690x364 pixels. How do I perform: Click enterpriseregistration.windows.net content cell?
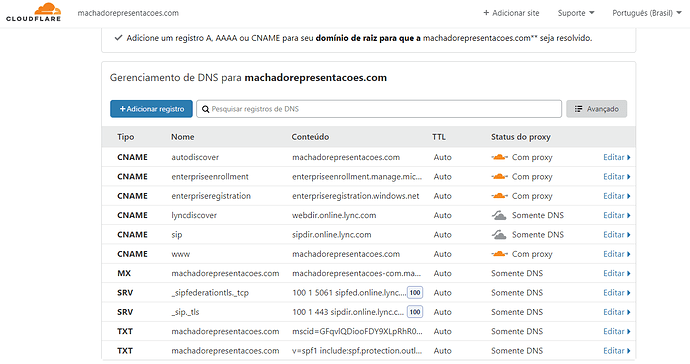[356, 196]
